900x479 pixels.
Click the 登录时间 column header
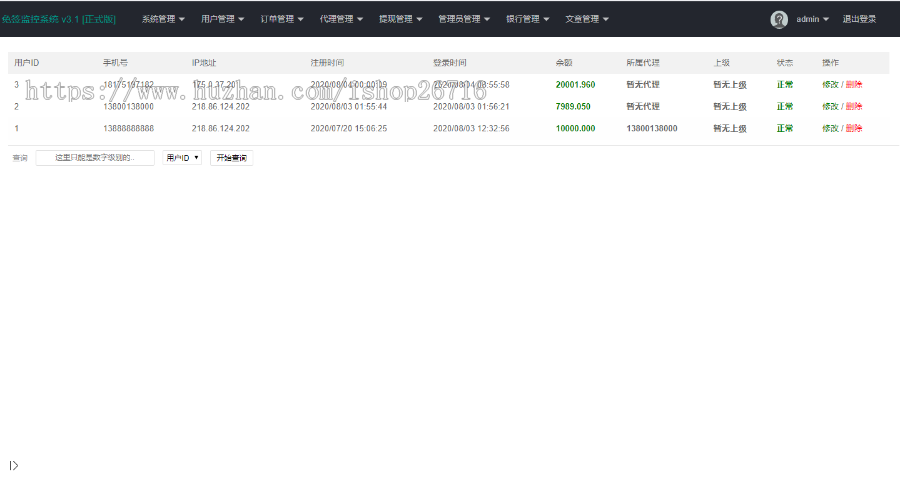click(x=449, y=63)
